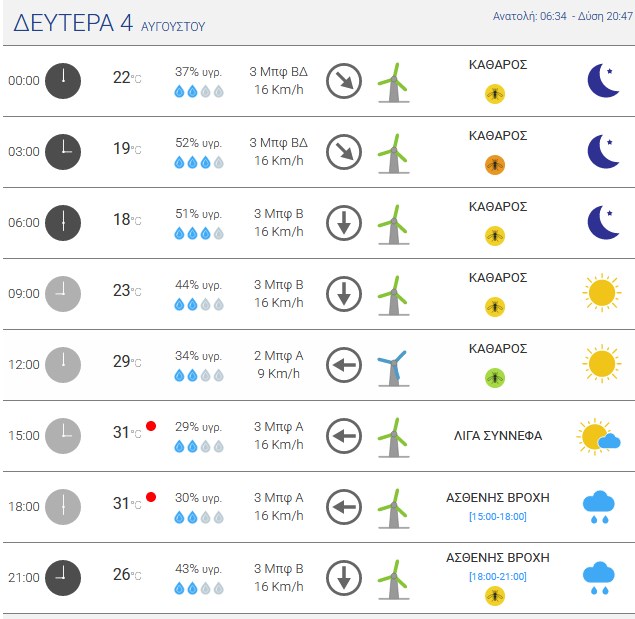This screenshot has width=635, height=619.
Task: Click the 29°C temperature at 12:00
Action: click(127, 361)
